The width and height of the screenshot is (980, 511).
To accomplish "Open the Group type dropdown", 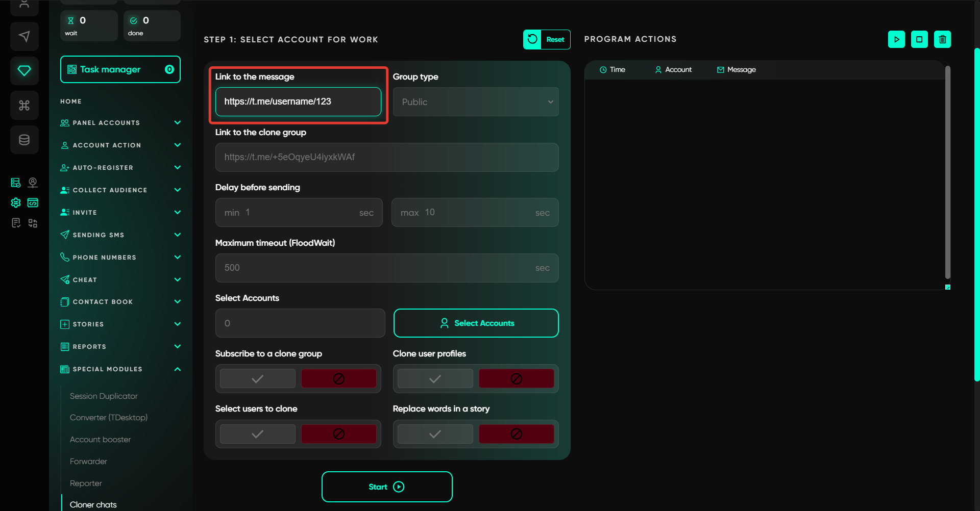I will pyautogui.click(x=476, y=102).
